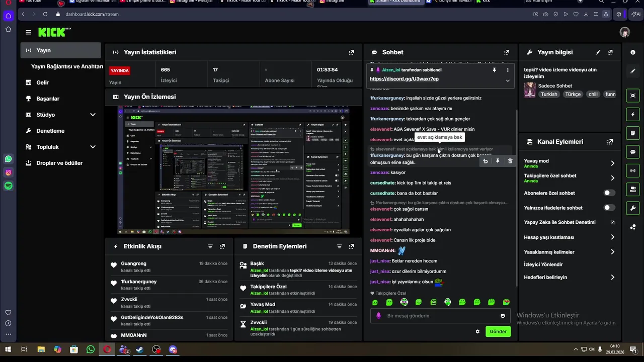The image size is (644, 362).
Task: Open Yayın Bağlantısı ve Anahtarı menu item
Action: 67,66
